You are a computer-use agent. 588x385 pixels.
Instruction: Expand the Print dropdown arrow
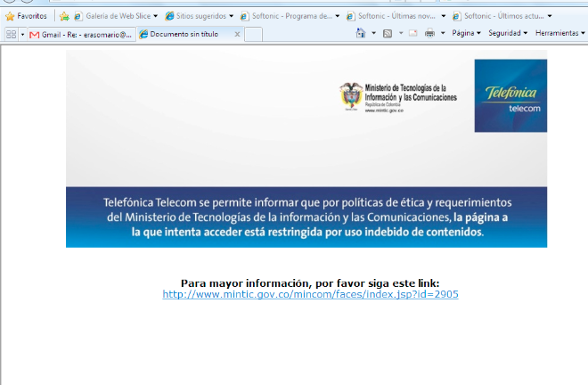point(443,33)
